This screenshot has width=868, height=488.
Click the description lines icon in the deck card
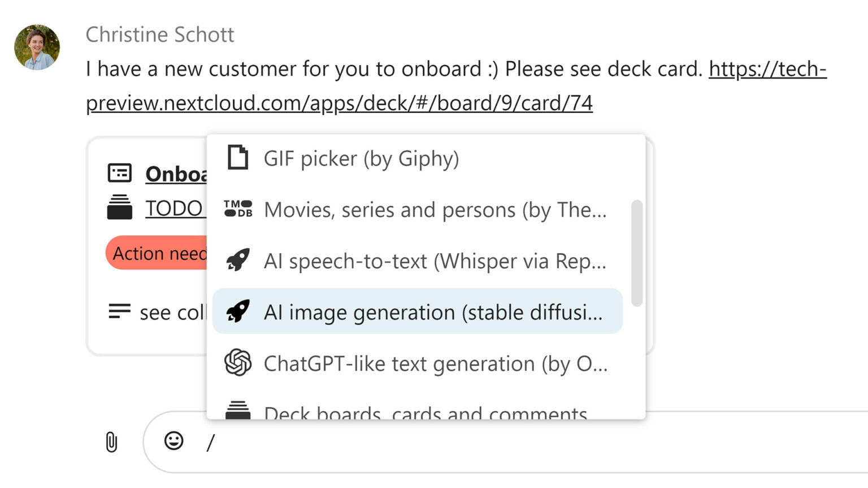pyautogui.click(x=119, y=311)
